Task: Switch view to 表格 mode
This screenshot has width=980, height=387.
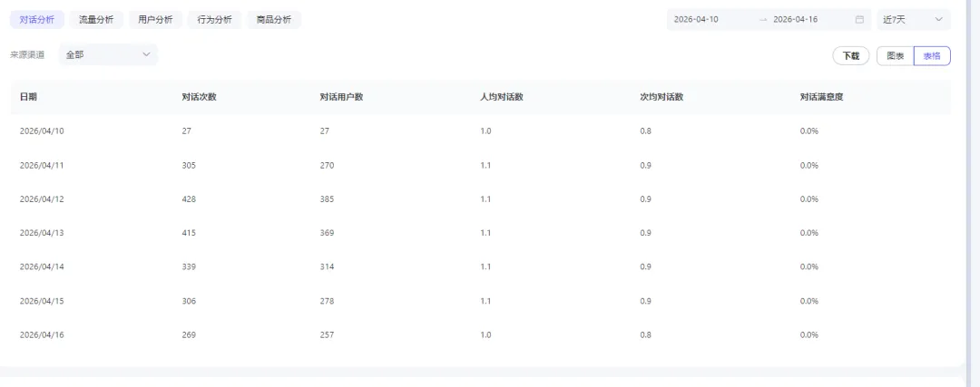Action: pyautogui.click(x=932, y=56)
